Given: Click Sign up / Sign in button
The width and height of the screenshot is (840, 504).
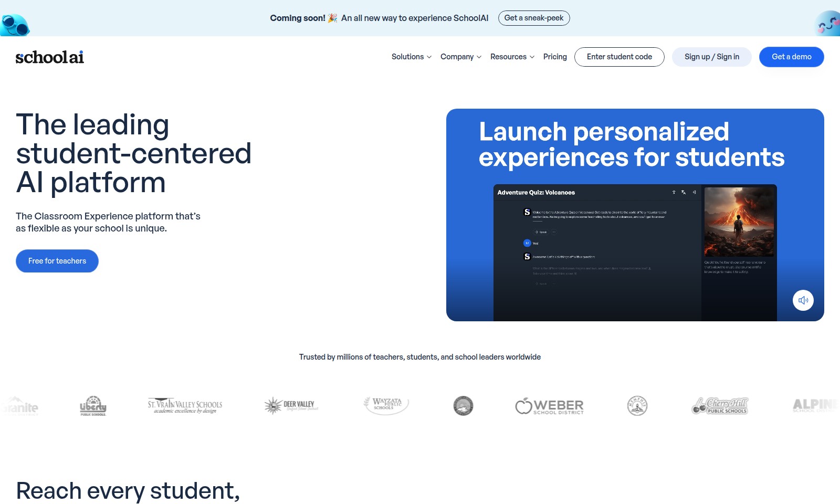Looking at the screenshot, I should tap(712, 57).
